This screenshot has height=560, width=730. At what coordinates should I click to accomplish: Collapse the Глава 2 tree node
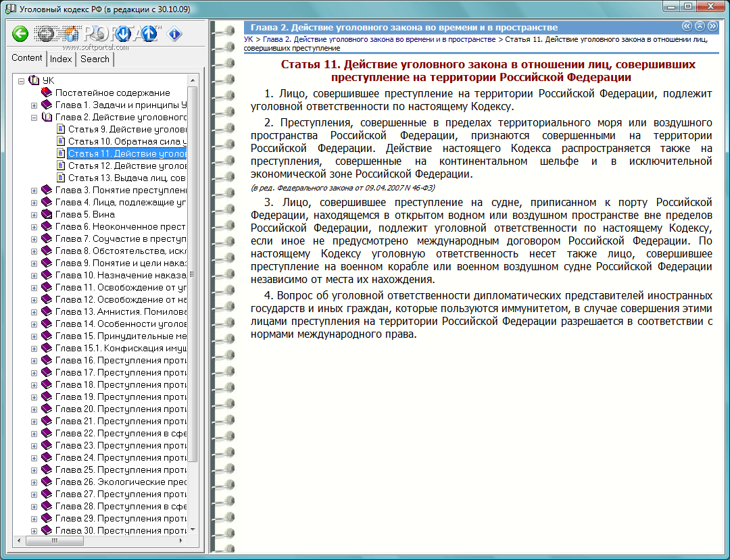tap(34, 118)
